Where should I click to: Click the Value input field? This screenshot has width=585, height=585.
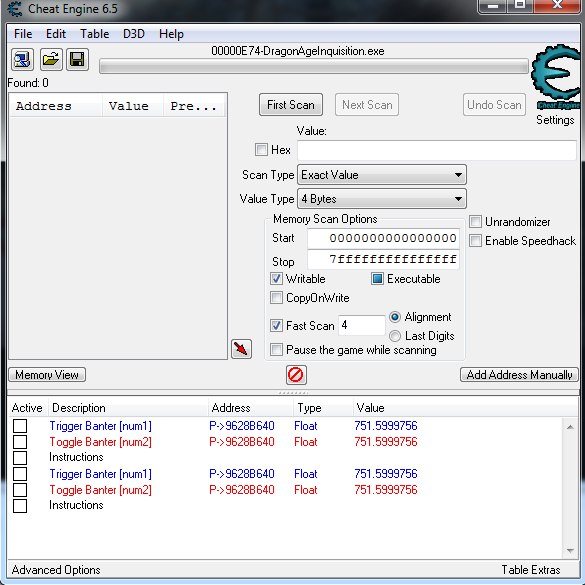(x=437, y=150)
